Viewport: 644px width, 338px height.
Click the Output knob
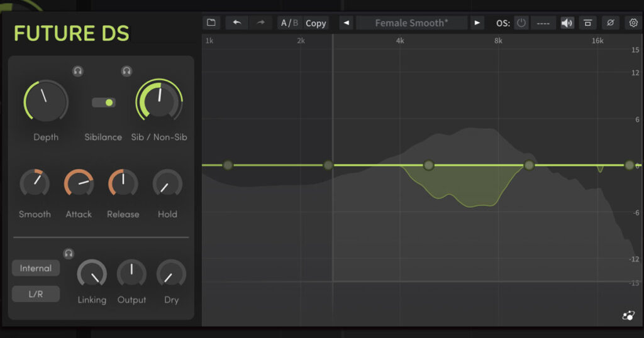(131, 273)
